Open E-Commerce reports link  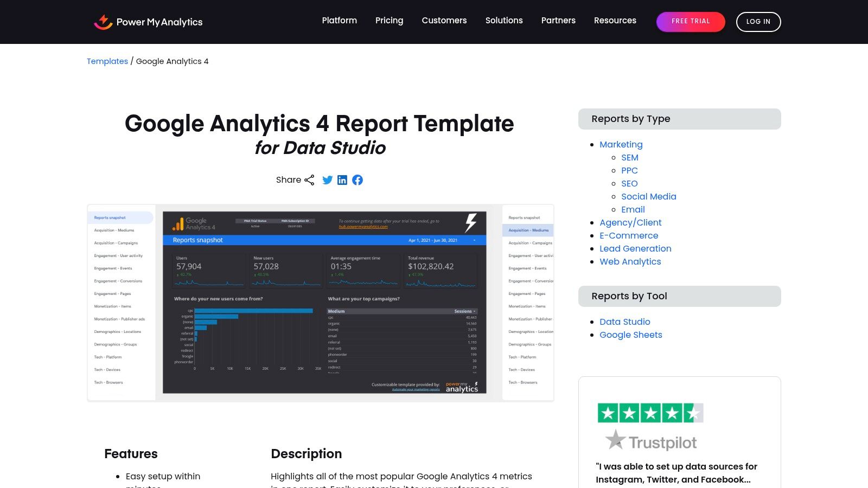click(629, 236)
